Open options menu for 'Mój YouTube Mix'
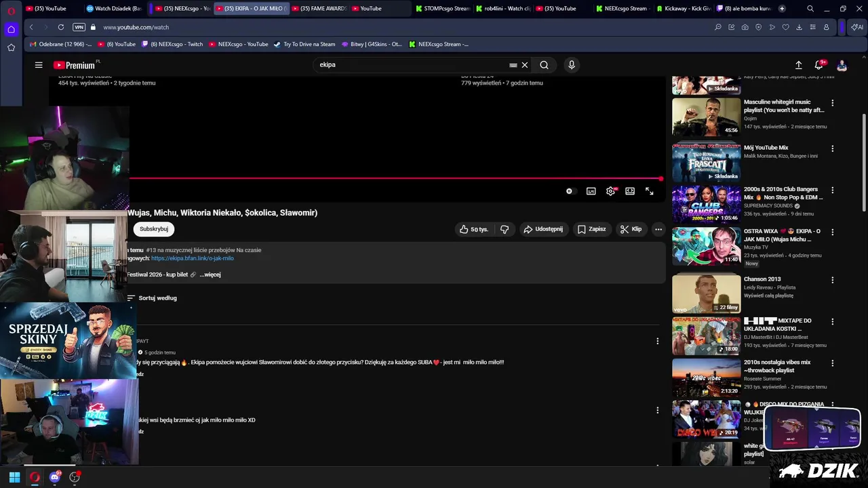The image size is (868, 488). point(833,148)
